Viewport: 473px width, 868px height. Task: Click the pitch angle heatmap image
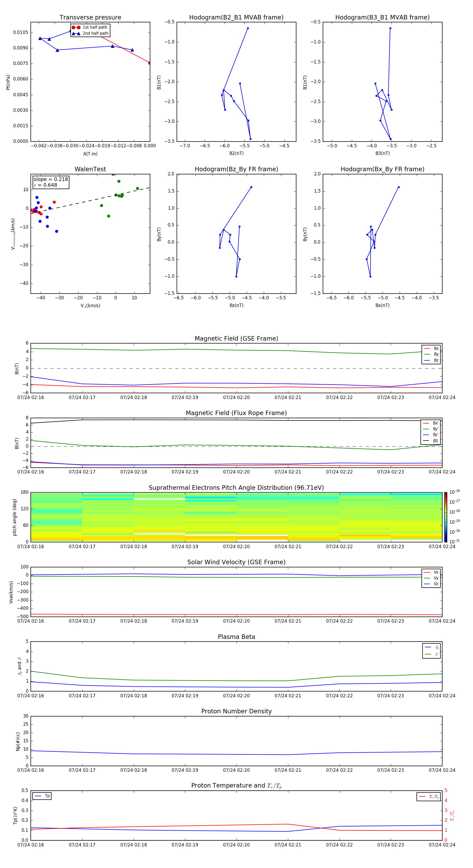[236, 517]
